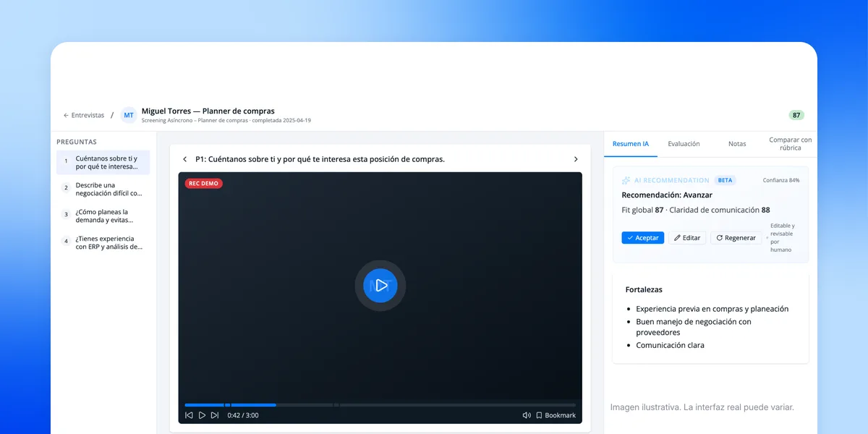This screenshot has width=868, height=434.
Task: Click Experiencia previa en compras y planeación
Action: coord(712,309)
